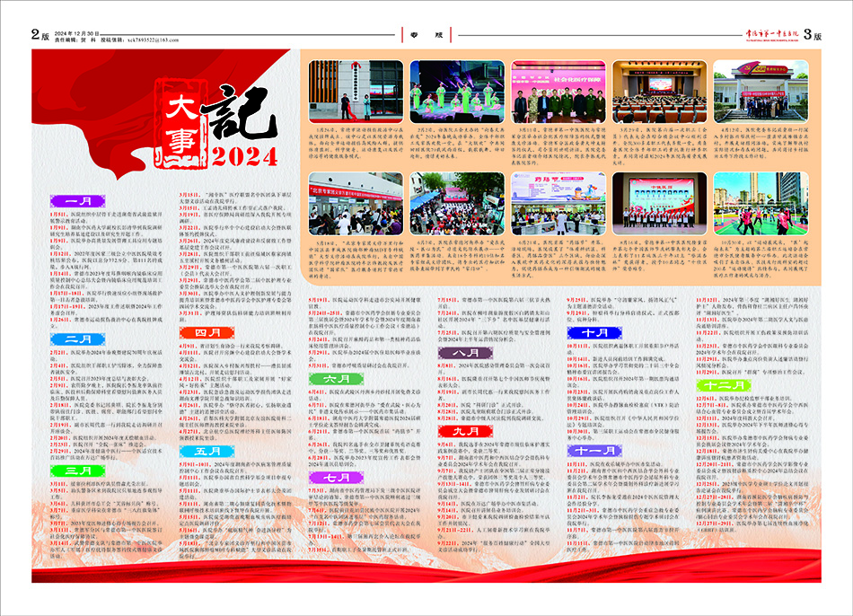Open the group photo at red-emblem building
853x616 pixels.
pyautogui.click(x=761, y=92)
